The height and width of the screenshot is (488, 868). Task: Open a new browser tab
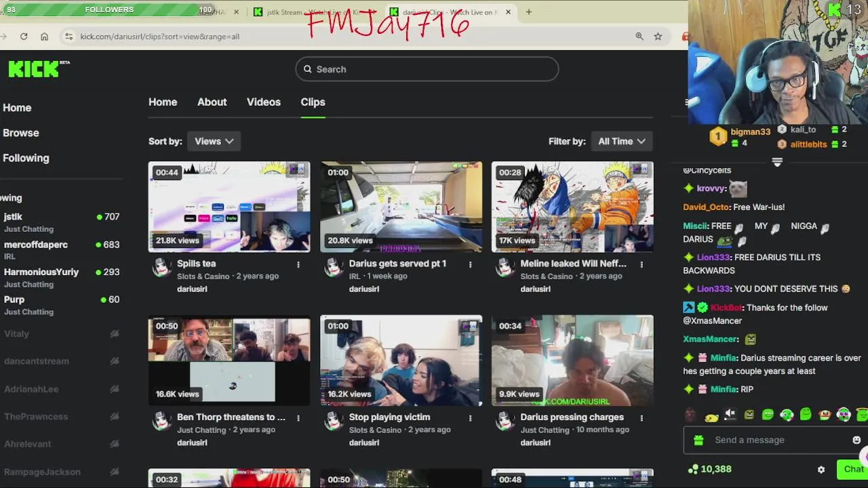[x=529, y=12]
